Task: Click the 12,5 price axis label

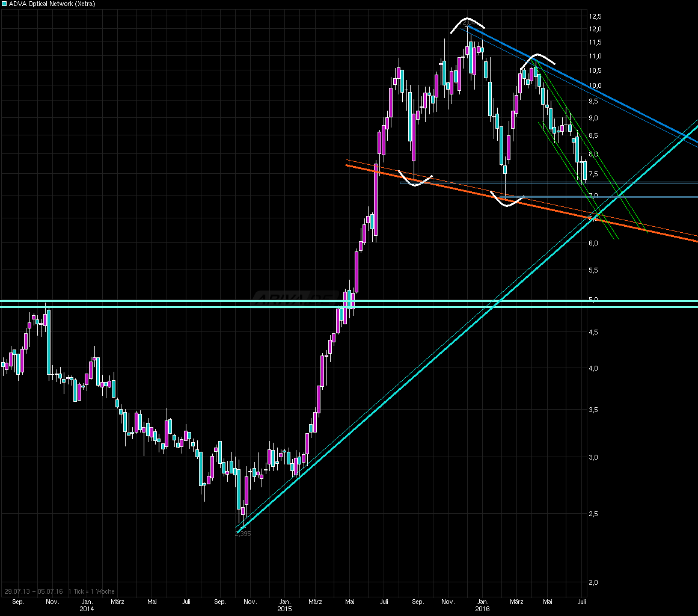Action: 595,16
